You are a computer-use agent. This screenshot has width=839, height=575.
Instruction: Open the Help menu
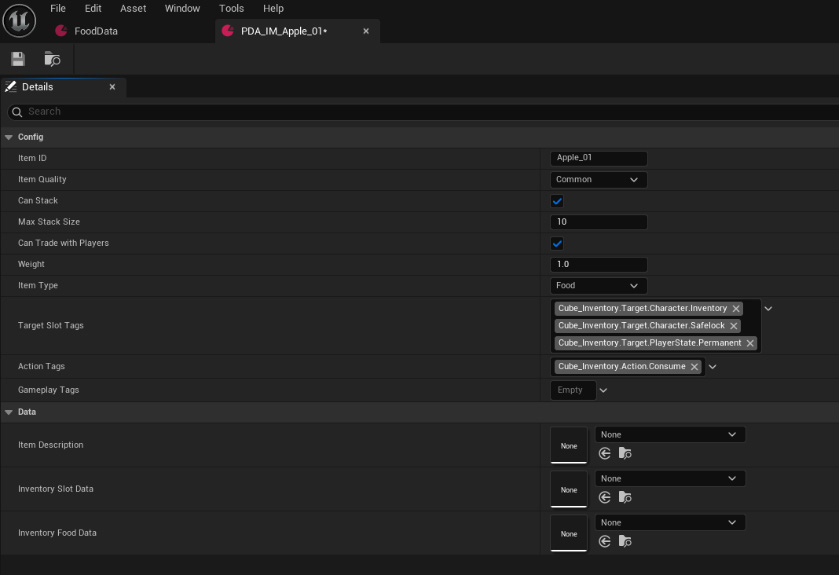[273, 9]
